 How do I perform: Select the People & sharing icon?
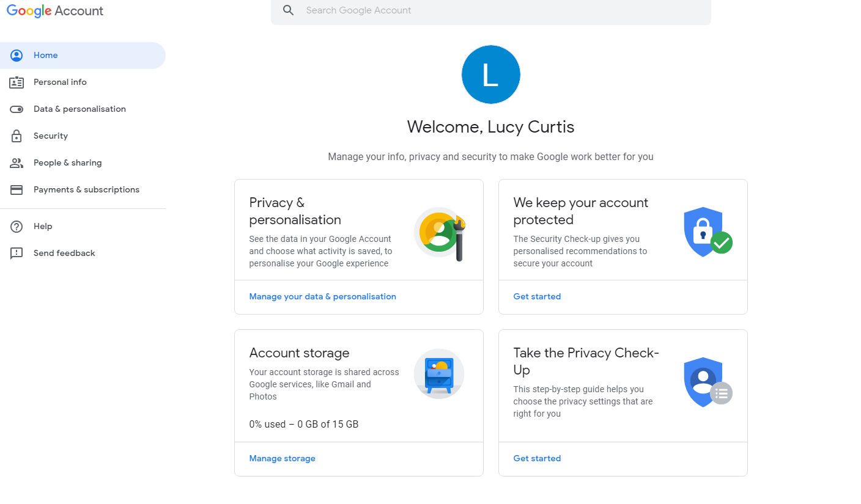pos(16,163)
